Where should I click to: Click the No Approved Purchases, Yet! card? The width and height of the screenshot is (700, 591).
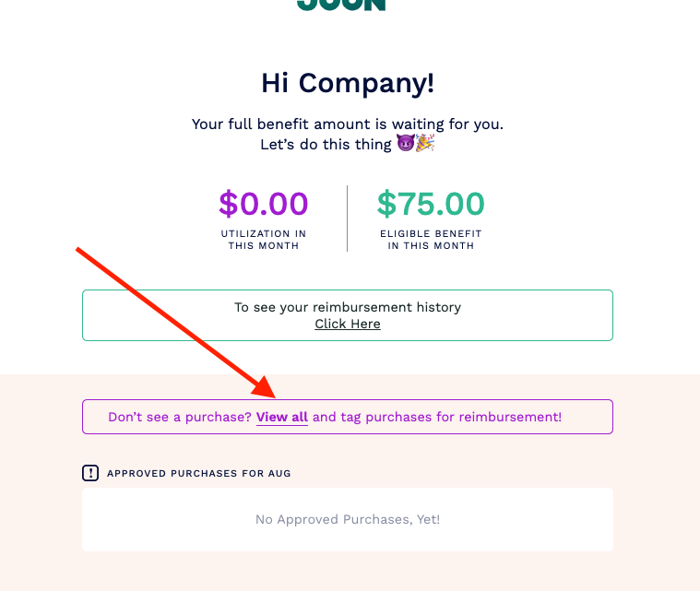[x=348, y=519]
